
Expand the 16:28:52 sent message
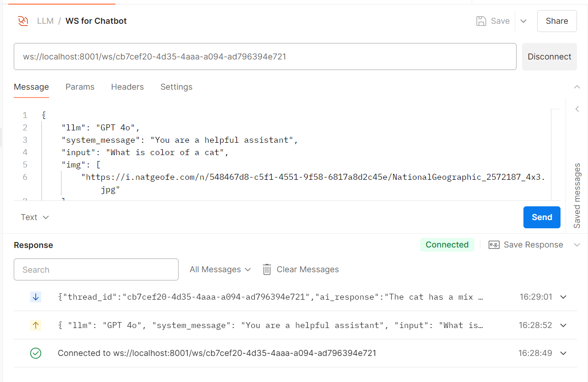(563, 325)
